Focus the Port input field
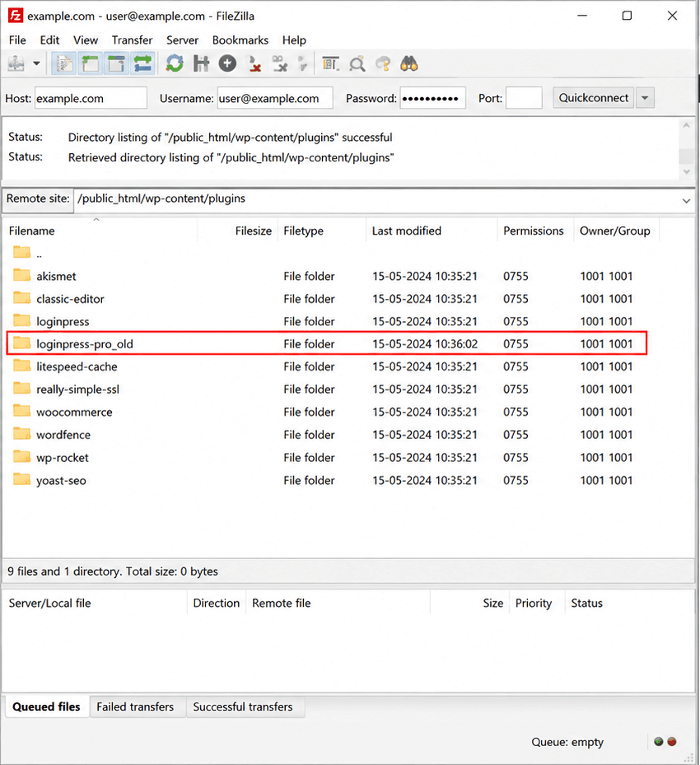This screenshot has height=765, width=700. (524, 98)
